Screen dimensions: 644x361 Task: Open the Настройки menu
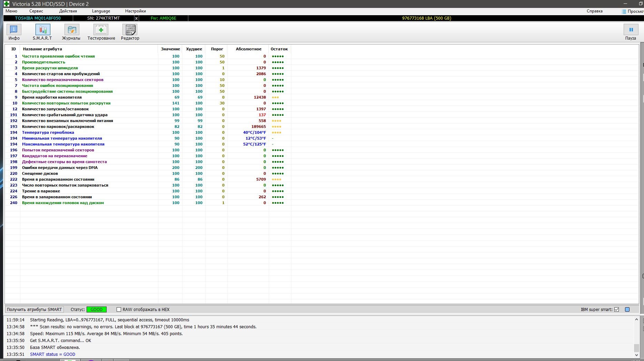click(x=136, y=11)
